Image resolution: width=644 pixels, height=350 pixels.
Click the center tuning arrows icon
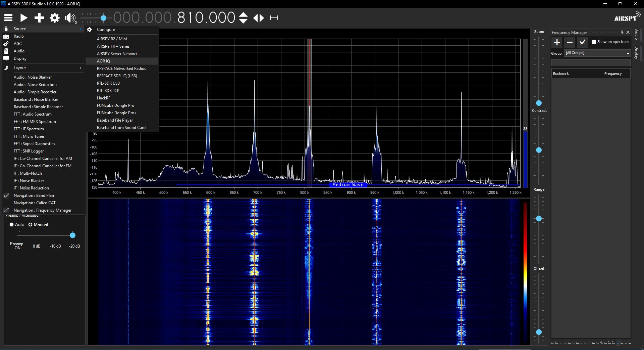(x=259, y=18)
